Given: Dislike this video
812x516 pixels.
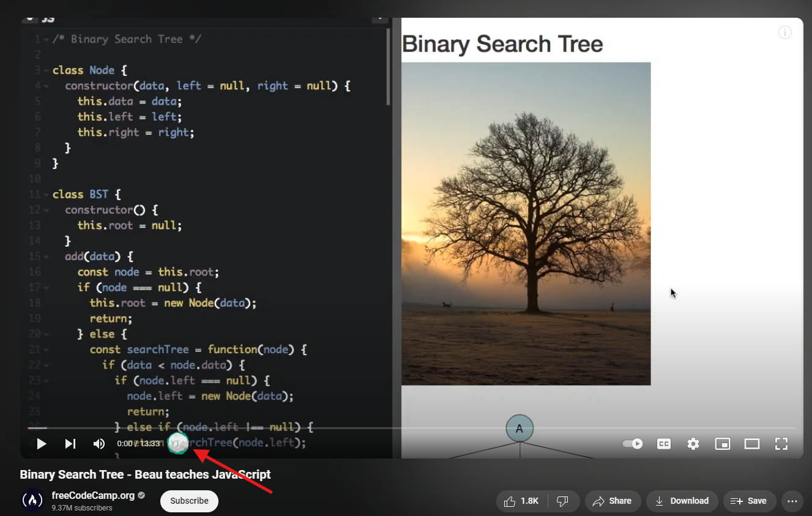Looking at the screenshot, I should point(562,501).
